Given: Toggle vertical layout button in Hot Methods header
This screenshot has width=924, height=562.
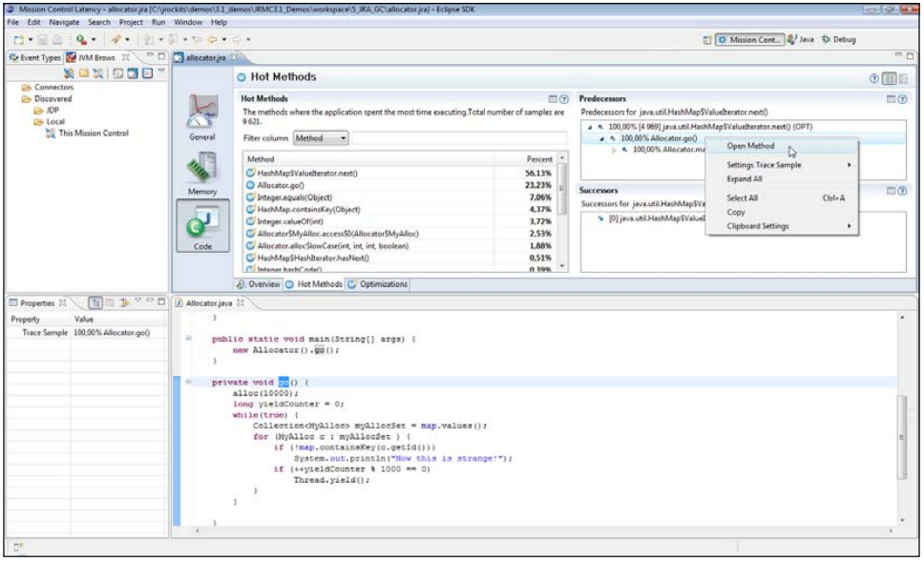Looking at the screenshot, I should click(x=903, y=78).
